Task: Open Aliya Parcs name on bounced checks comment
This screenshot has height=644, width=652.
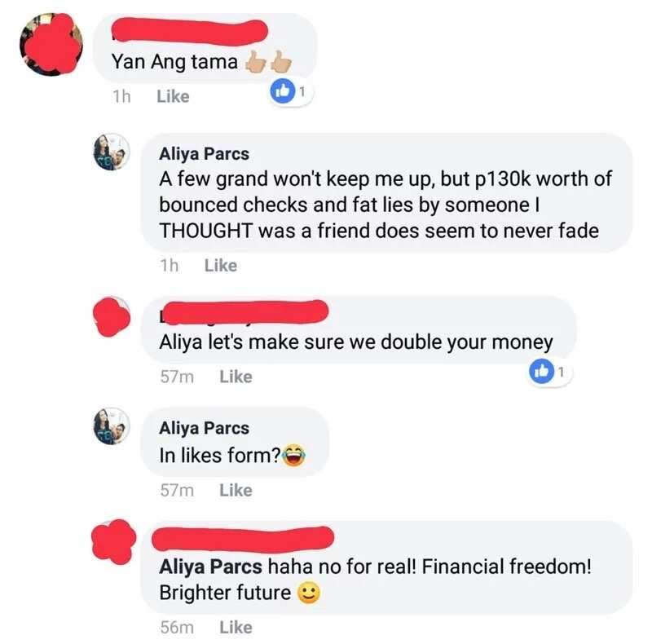Action: (x=205, y=154)
